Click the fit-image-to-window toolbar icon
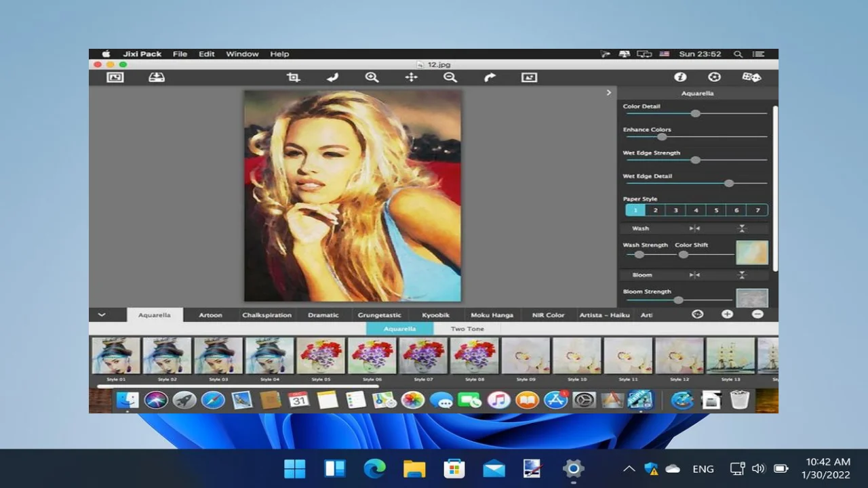 point(529,77)
